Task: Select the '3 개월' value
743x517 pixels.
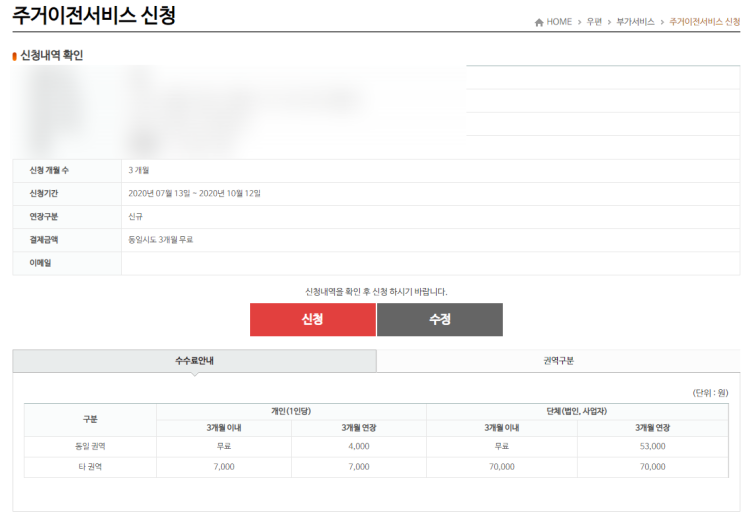Action: (x=138, y=170)
